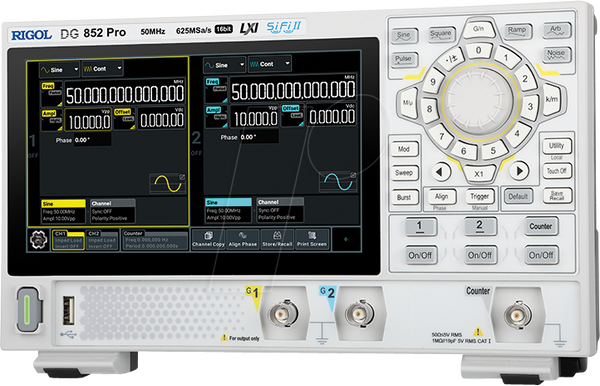
Task: Select the Square waveform key
Action: (441, 34)
